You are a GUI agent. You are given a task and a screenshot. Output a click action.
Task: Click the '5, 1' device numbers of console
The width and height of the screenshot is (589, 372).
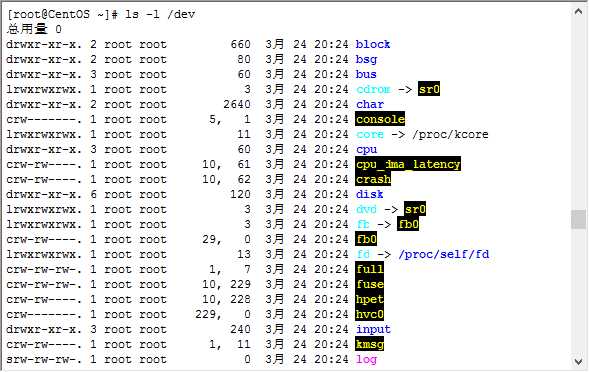tap(230, 119)
